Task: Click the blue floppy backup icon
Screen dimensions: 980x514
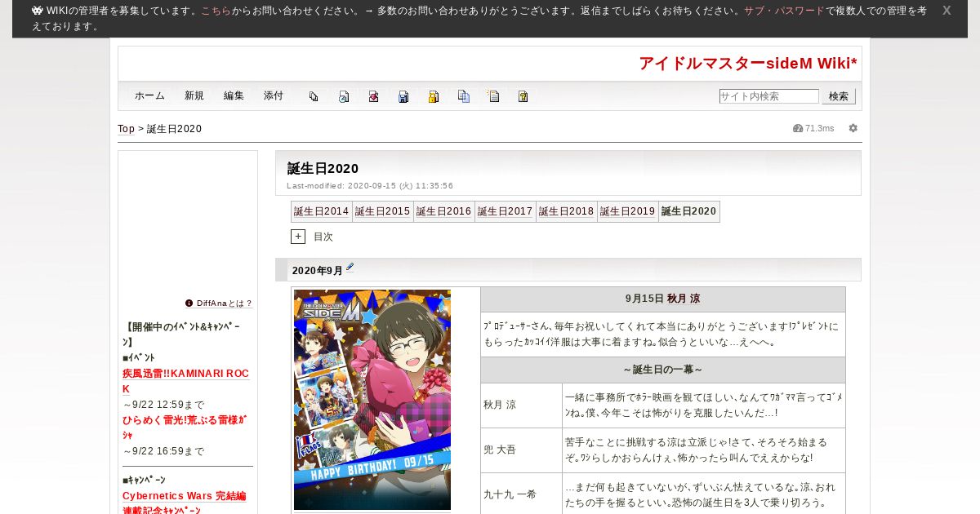Action: pyautogui.click(x=403, y=96)
